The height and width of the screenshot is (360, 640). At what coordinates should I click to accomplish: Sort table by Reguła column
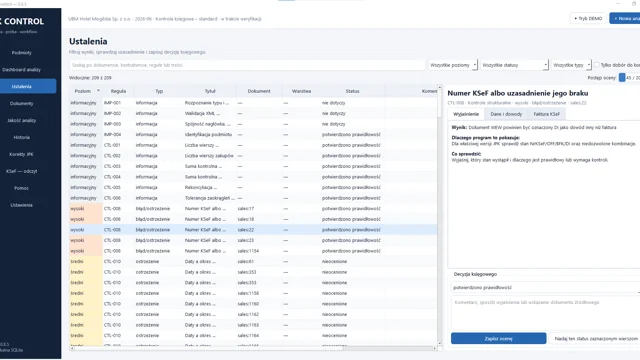pyautogui.click(x=118, y=91)
